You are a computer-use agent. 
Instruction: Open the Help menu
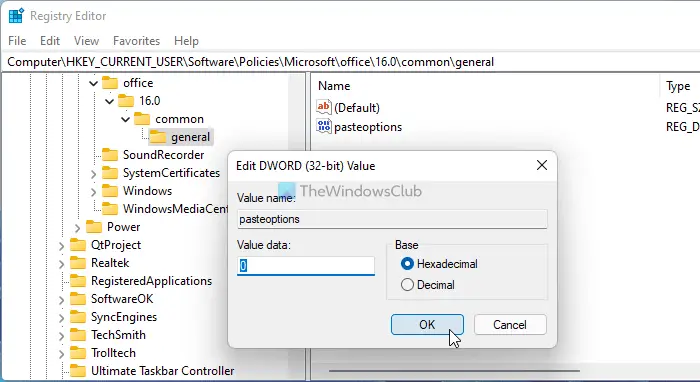click(186, 41)
